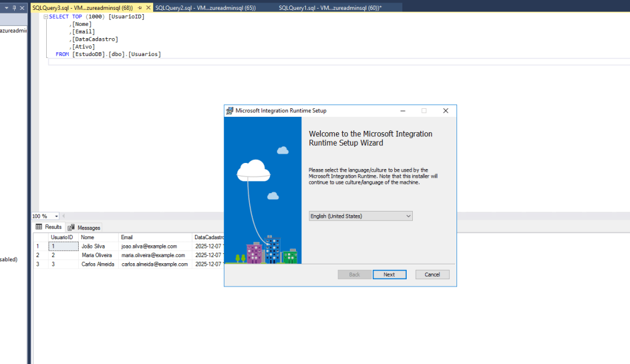Cancel the Integration Runtime setup
This screenshot has width=630, height=364.
pyautogui.click(x=432, y=274)
